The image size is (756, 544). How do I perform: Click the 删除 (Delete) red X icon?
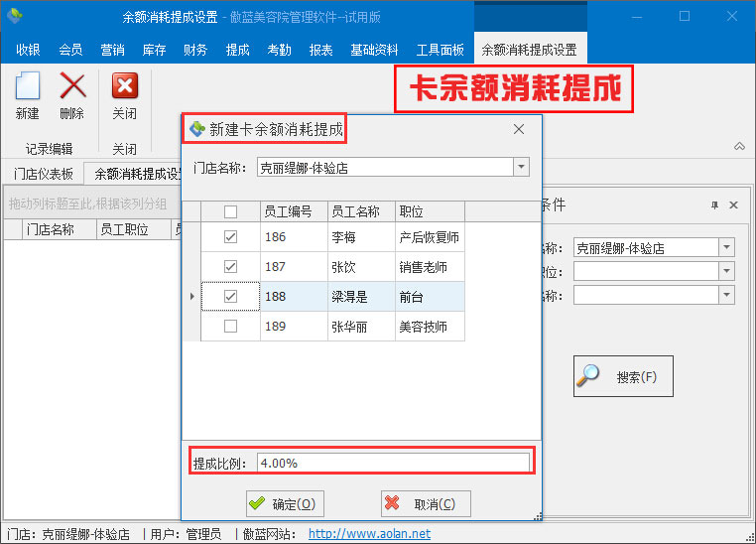click(72, 96)
